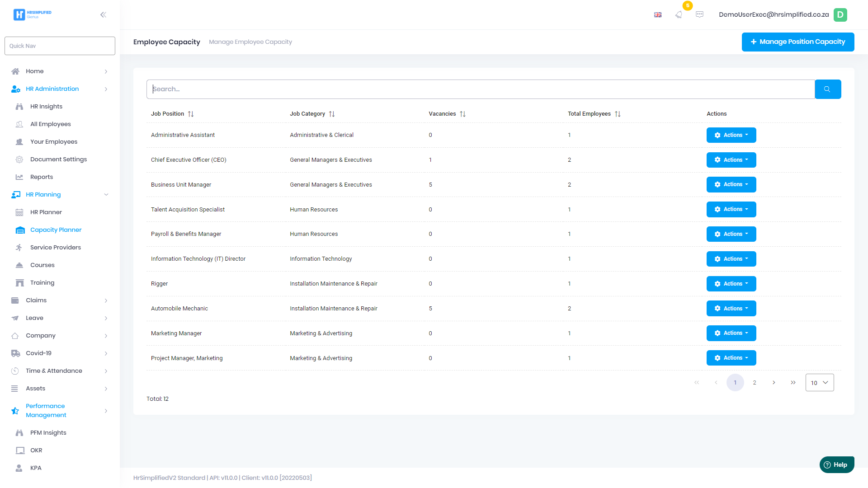Open HR Planner in the sidebar
868x488 pixels.
[46, 212]
